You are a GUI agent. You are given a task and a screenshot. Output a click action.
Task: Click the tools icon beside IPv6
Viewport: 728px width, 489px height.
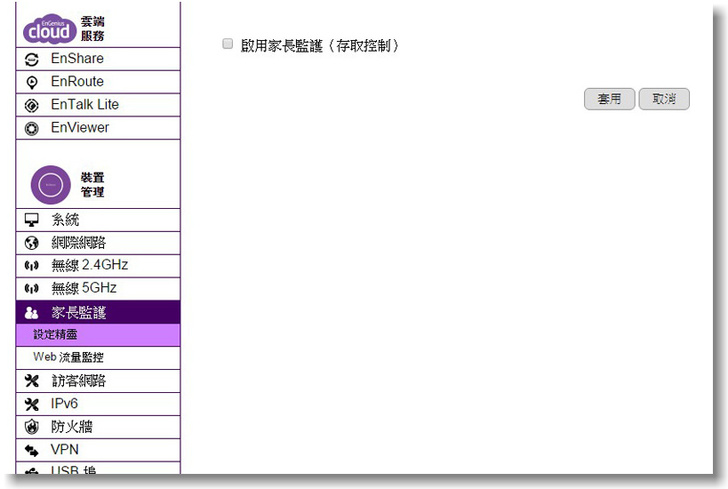[32, 404]
